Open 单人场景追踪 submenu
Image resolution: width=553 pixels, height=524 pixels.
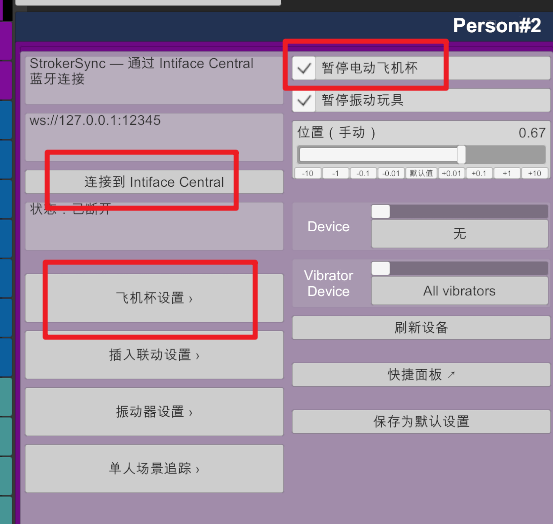(x=154, y=469)
